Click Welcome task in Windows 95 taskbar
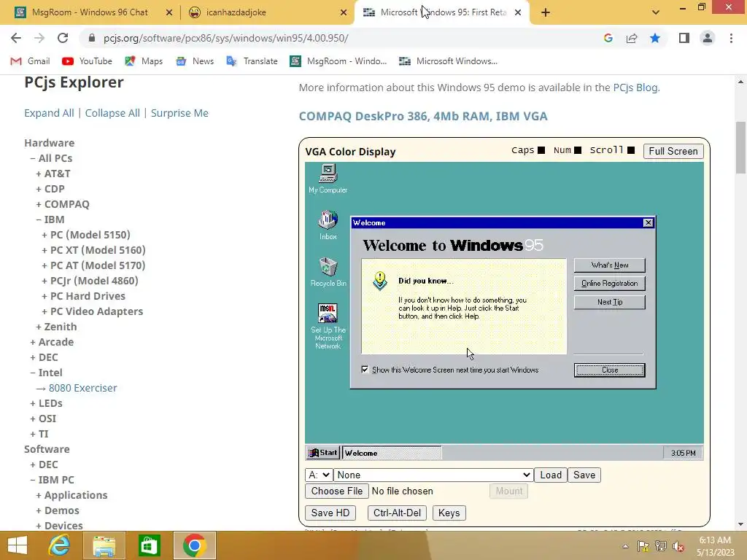This screenshot has width=747, height=560. 392,453
